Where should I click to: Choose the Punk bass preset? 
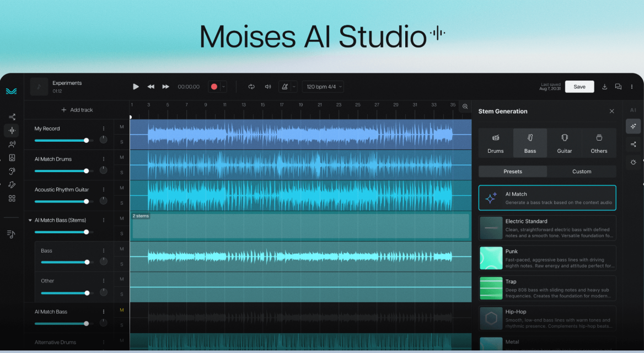click(x=547, y=258)
